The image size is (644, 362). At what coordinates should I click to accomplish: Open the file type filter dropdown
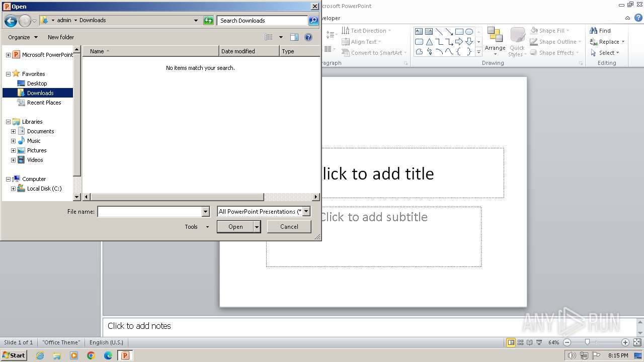306,212
